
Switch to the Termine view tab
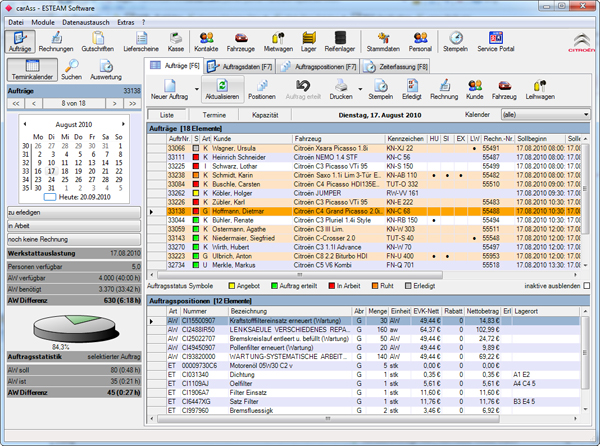coord(216,115)
